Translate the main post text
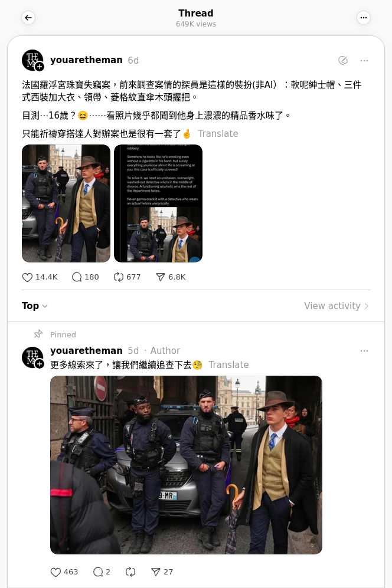 coord(218,133)
